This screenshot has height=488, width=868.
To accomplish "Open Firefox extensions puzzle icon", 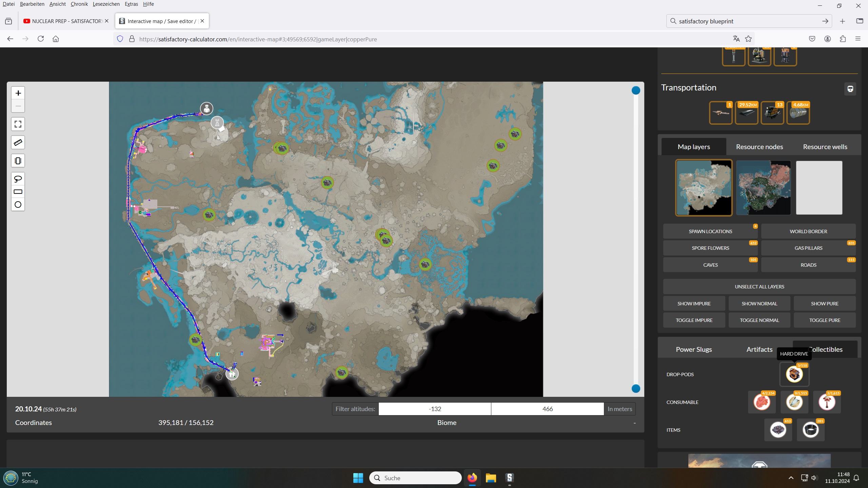I will pyautogui.click(x=843, y=39).
